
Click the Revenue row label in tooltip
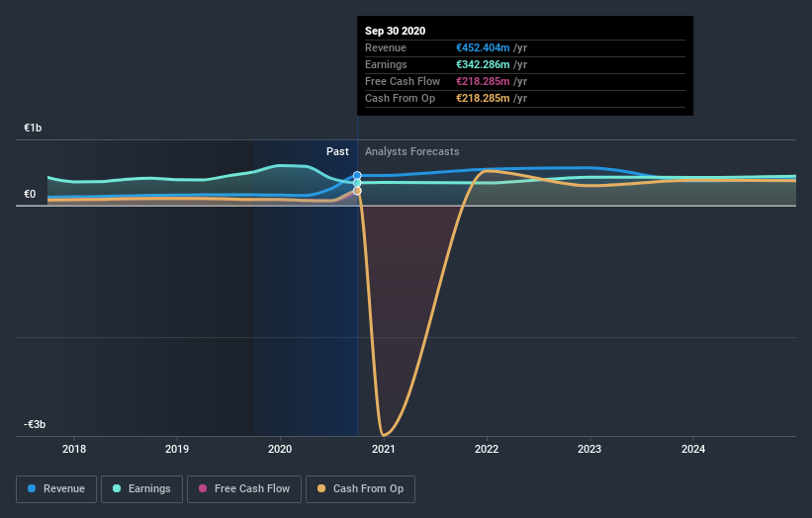386,47
